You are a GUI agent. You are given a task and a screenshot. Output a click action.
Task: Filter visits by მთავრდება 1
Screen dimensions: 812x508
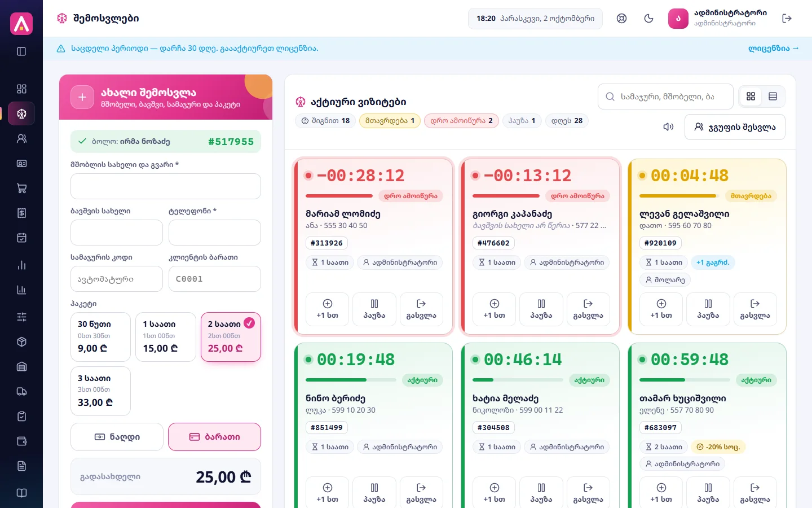390,121
